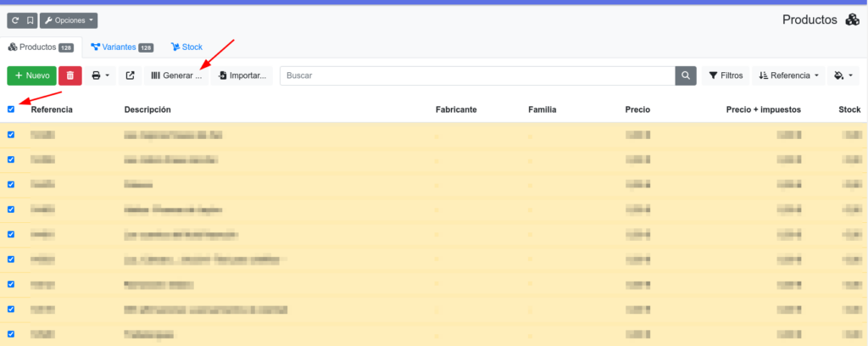Click the bookmark icon button
The width and height of the screenshot is (868, 346).
[30, 20]
